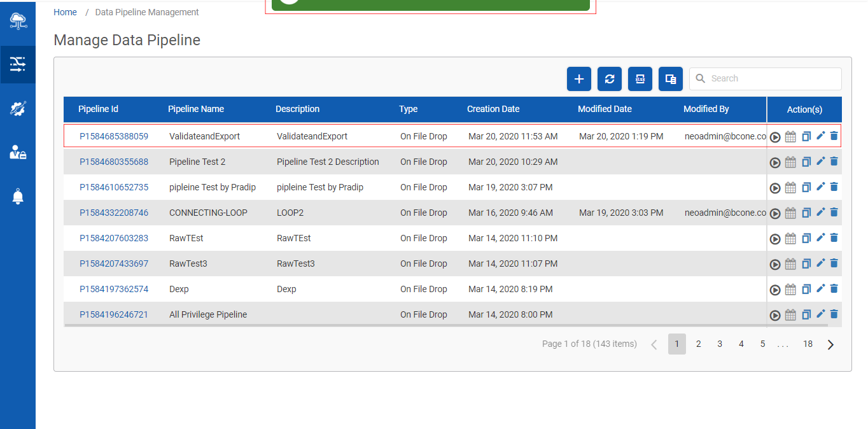Viewport: 868px width, 429px height.
Task: Go to next page with right chevron
Action: tap(830, 344)
